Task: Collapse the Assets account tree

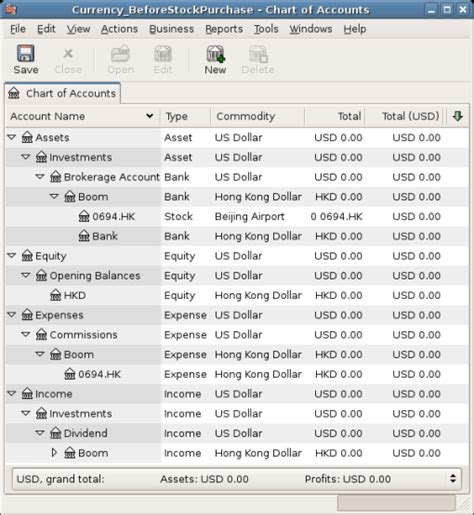Action: tap(12, 137)
